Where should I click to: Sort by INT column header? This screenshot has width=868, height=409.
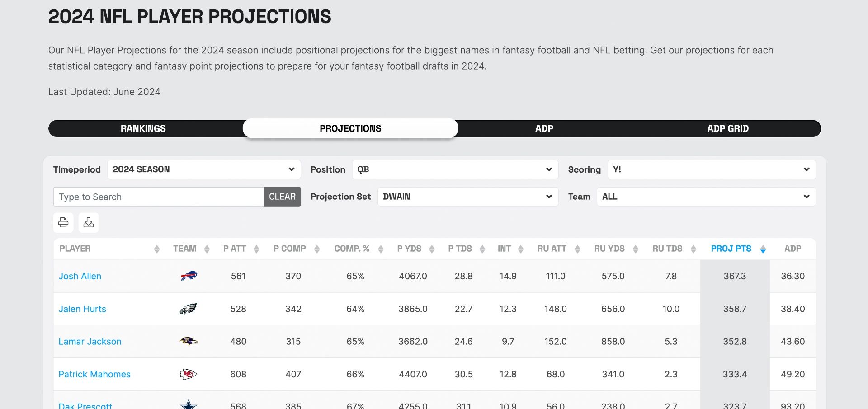click(505, 249)
